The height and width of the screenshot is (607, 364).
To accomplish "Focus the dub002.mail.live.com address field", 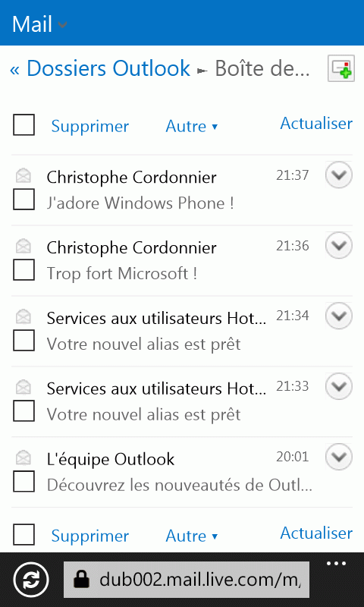I will [x=187, y=580].
